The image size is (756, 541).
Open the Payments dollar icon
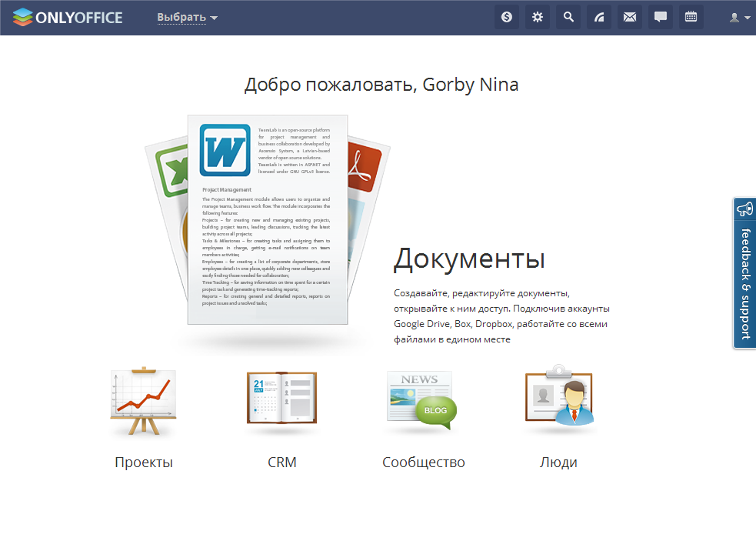pyautogui.click(x=507, y=16)
